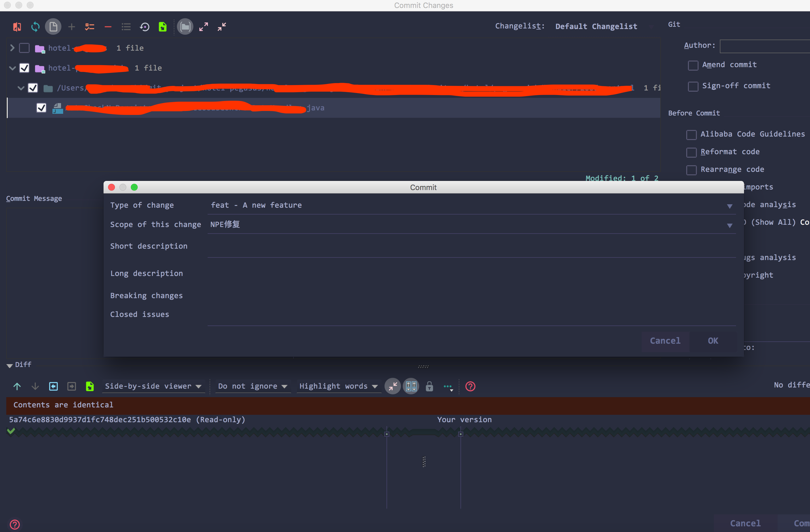Click the Expand All icon
The image size is (810, 532).
(x=204, y=26)
